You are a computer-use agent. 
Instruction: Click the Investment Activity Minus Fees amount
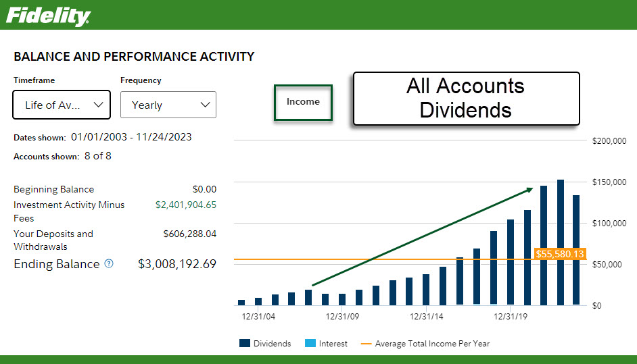point(186,205)
